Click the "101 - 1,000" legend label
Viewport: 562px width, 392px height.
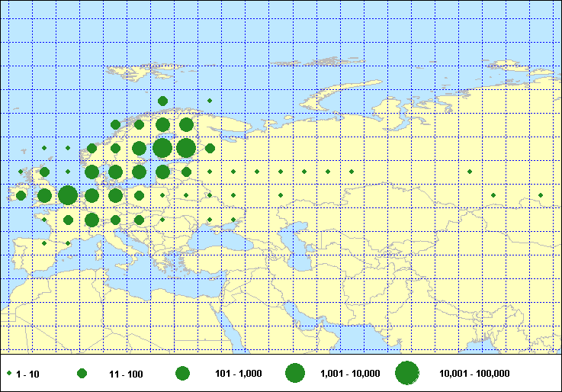[x=240, y=374]
